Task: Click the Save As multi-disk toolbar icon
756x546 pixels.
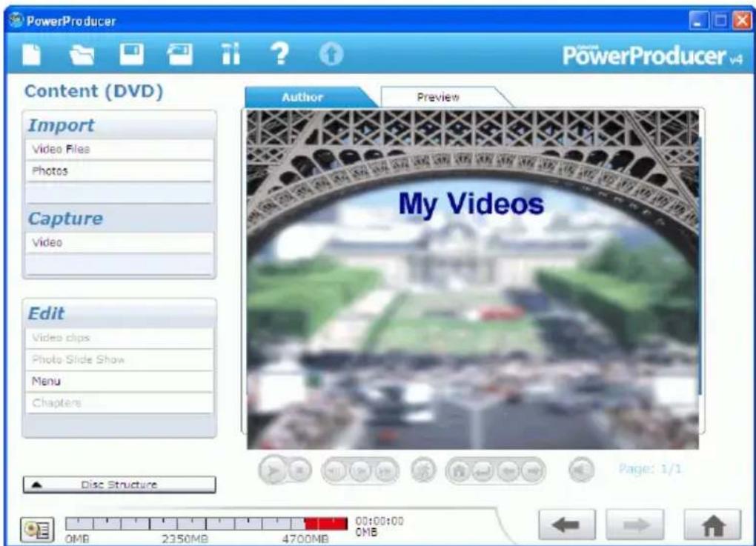Action: pos(180,54)
